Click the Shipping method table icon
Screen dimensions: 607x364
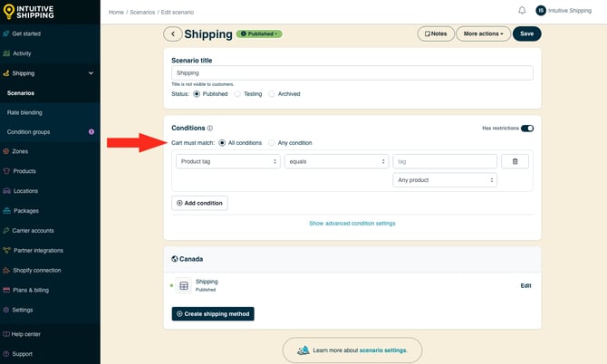(x=184, y=285)
